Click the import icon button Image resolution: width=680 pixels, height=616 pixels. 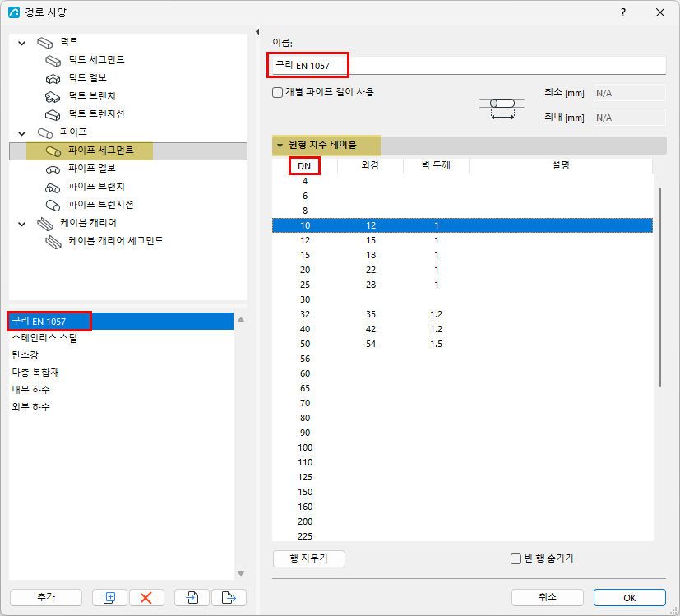(x=192, y=597)
